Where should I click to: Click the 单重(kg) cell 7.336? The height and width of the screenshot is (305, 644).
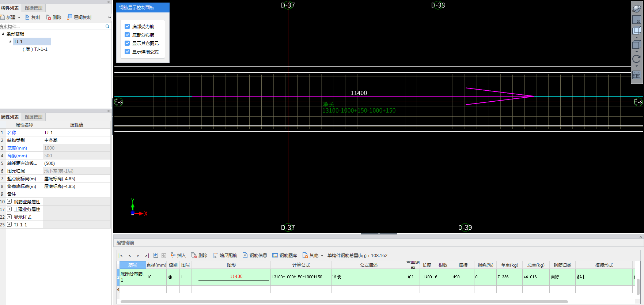[509, 277]
